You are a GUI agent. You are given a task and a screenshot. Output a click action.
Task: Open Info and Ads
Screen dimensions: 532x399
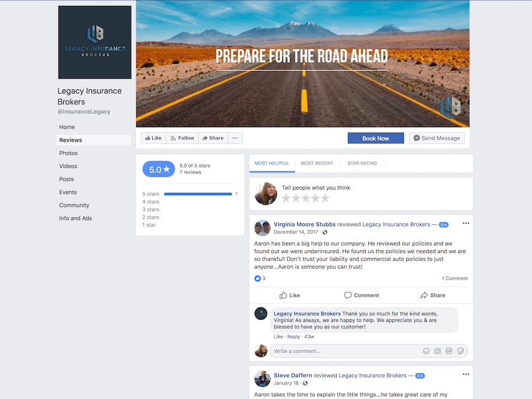tap(76, 218)
